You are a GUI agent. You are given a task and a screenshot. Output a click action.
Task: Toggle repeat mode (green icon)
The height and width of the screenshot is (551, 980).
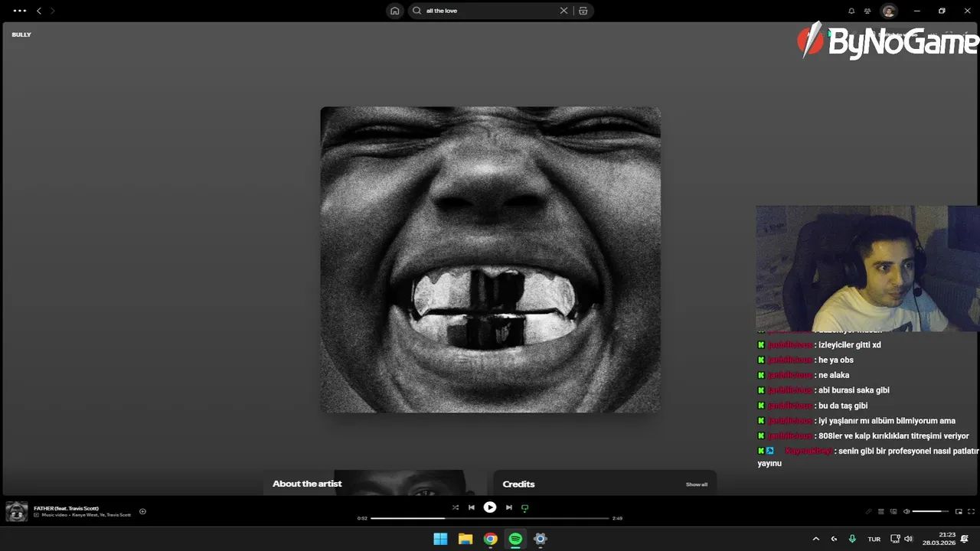524,507
